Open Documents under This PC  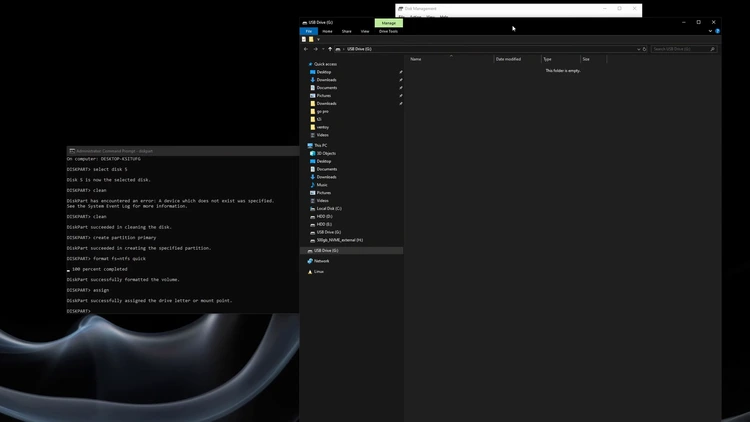click(x=327, y=169)
